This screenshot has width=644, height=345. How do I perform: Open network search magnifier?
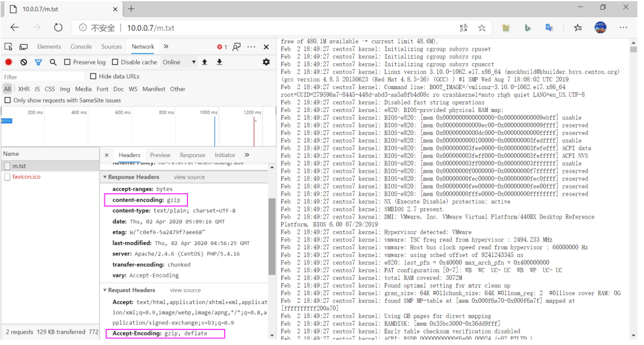click(53, 63)
